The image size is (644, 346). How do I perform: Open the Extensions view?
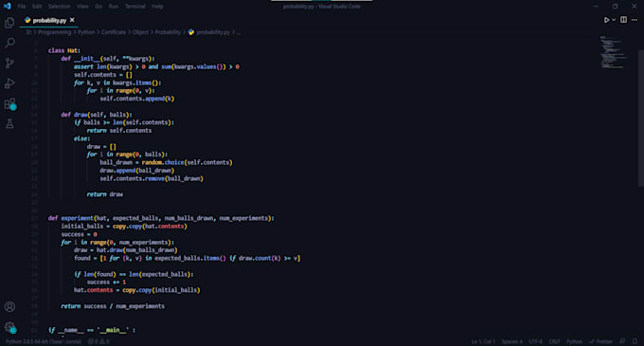[x=9, y=103]
